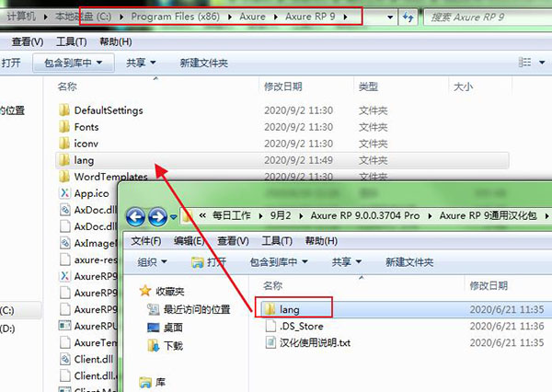
Task: Select the Fonts folder icon
Action: pos(64,127)
